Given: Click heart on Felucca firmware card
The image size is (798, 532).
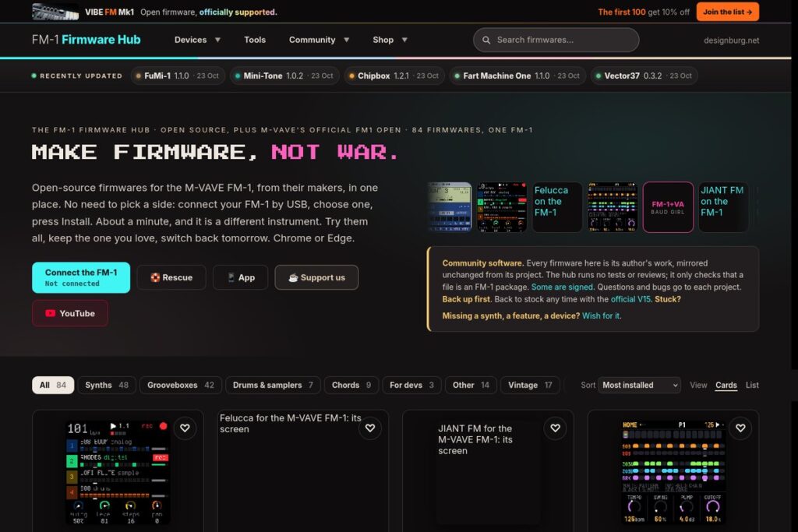Looking at the screenshot, I should coord(370,428).
